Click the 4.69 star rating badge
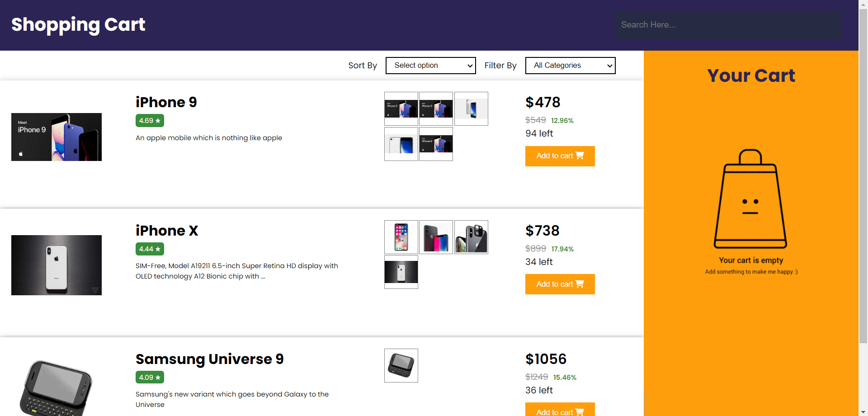This screenshot has height=416, width=868. [x=150, y=121]
